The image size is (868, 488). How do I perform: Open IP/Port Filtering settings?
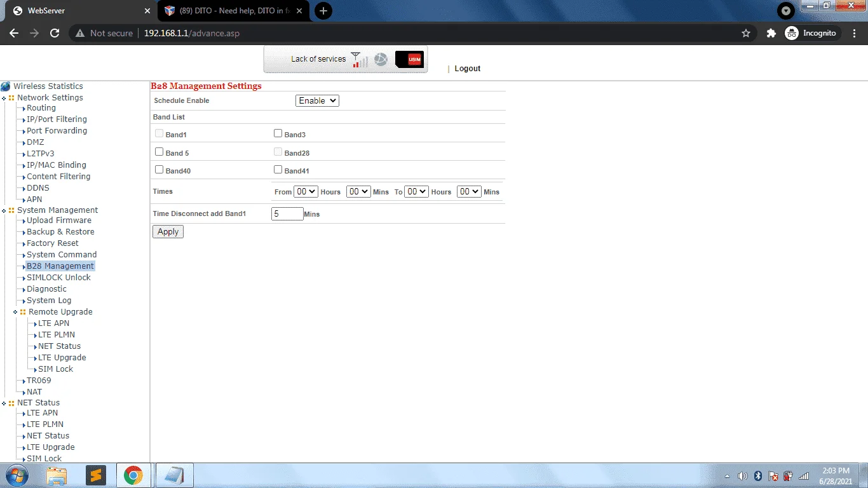pyautogui.click(x=57, y=119)
